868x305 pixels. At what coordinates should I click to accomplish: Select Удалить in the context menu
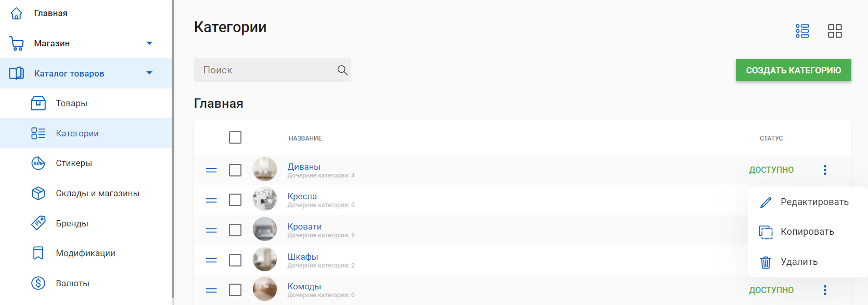799,262
